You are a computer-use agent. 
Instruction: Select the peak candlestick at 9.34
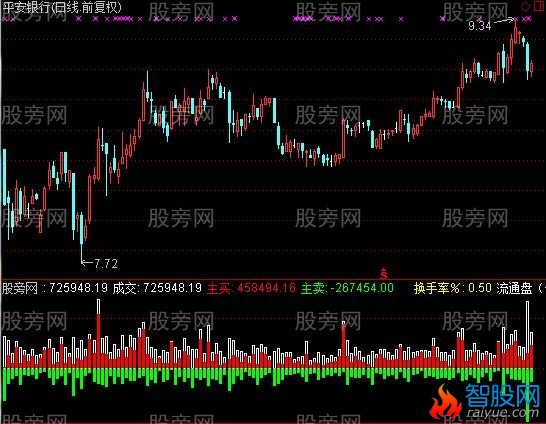(x=516, y=35)
